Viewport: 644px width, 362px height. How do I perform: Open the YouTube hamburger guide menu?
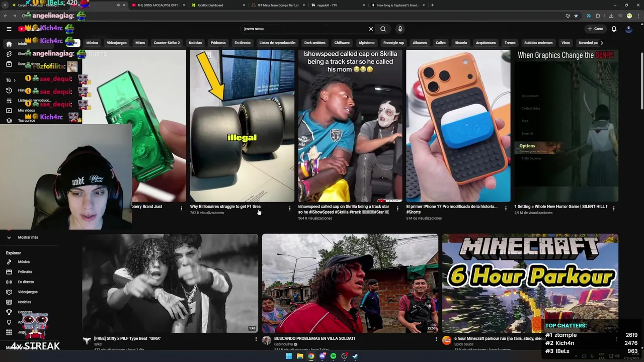(x=9, y=29)
